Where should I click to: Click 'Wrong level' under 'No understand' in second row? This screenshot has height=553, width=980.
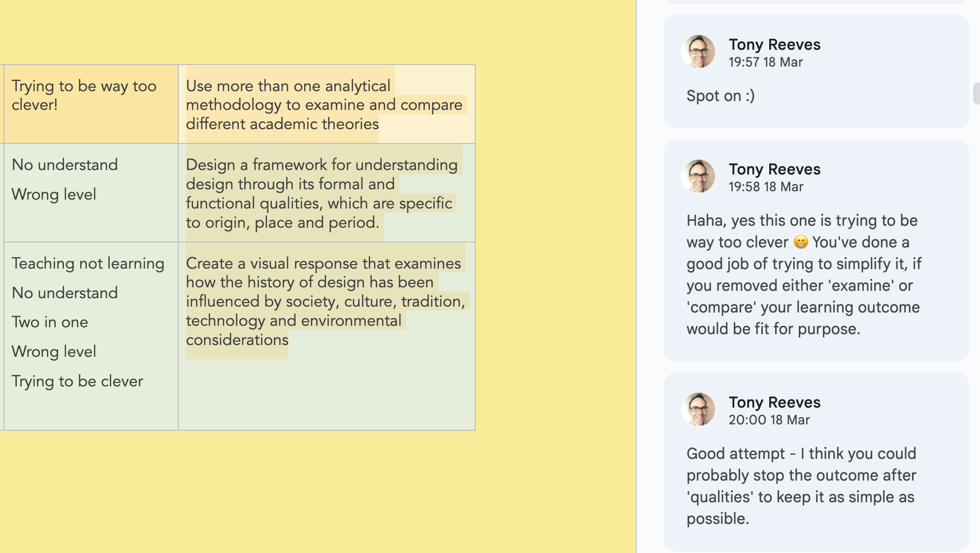tap(54, 194)
